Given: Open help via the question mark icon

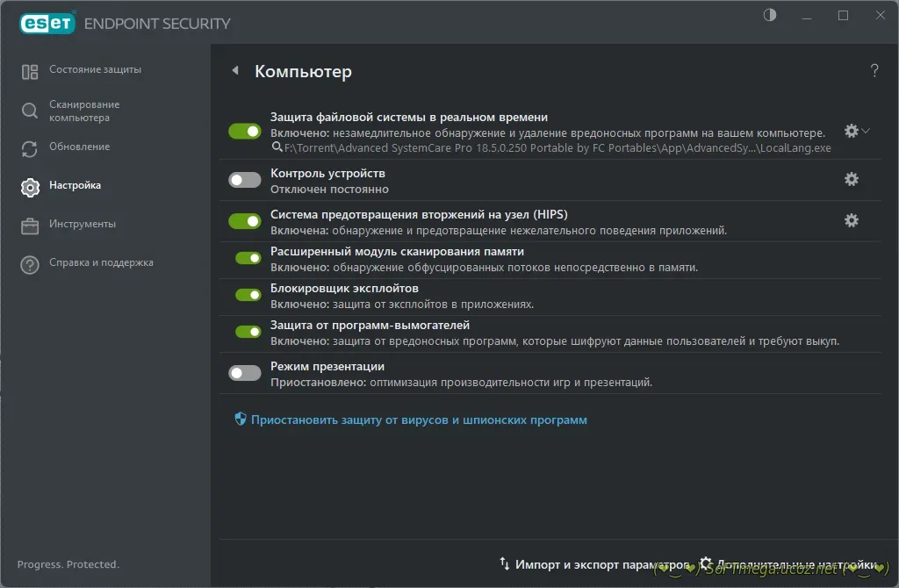Looking at the screenshot, I should 874,71.
